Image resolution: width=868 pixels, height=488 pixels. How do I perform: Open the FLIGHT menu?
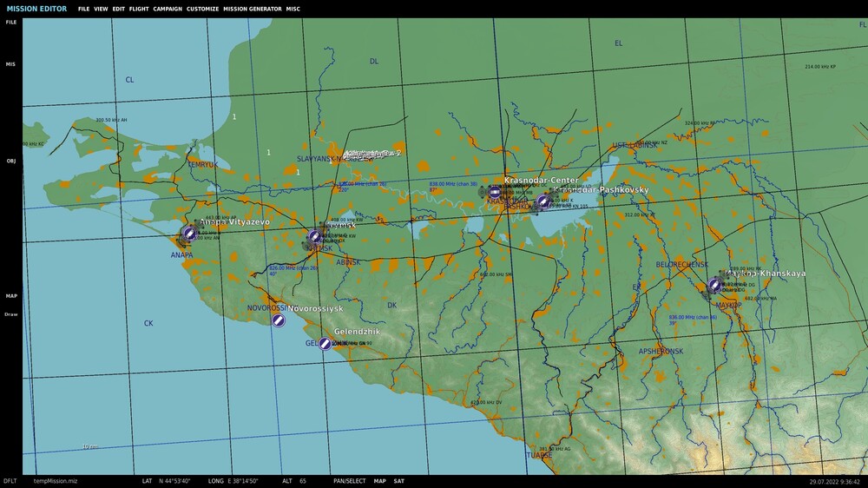click(139, 9)
